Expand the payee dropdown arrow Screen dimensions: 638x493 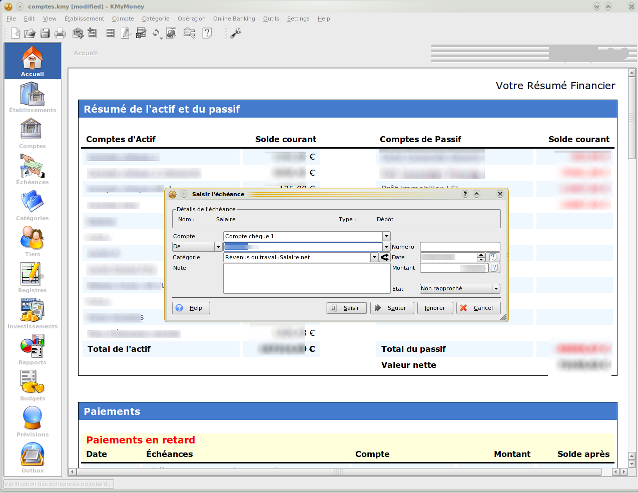(386, 247)
